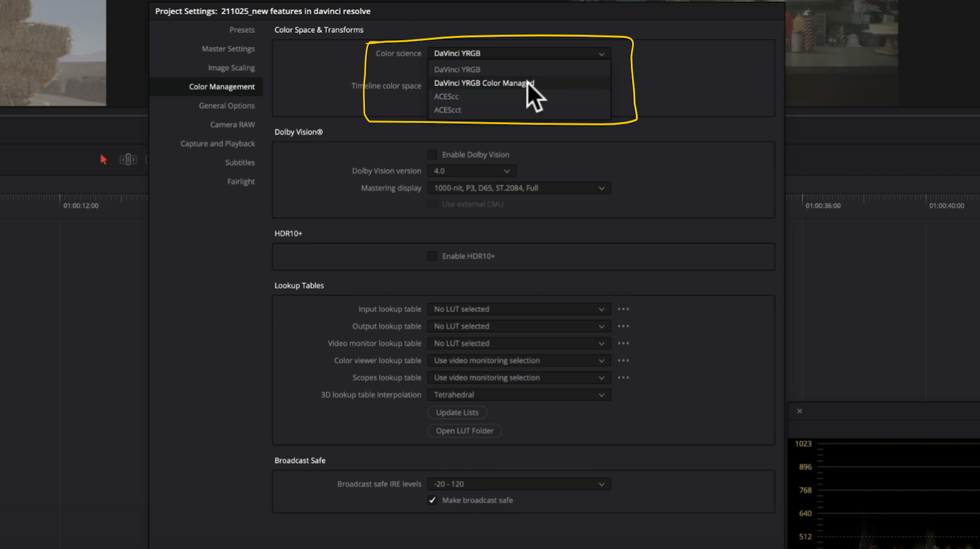Enable HDR10+ checkbox
980x549 pixels.
pos(432,256)
